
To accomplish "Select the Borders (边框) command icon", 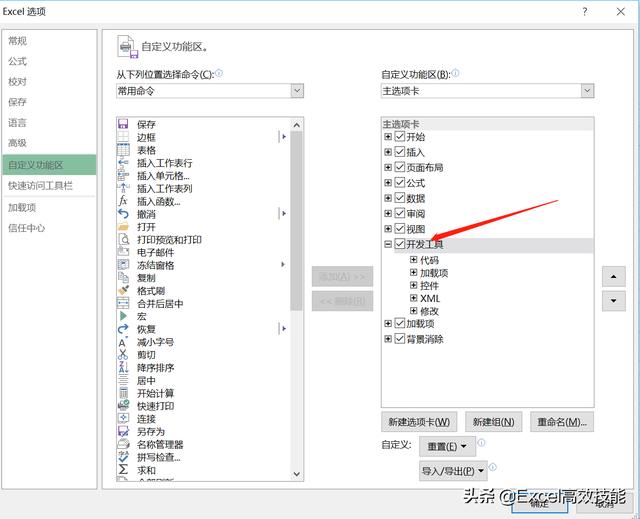I will [x=123, y=137].
